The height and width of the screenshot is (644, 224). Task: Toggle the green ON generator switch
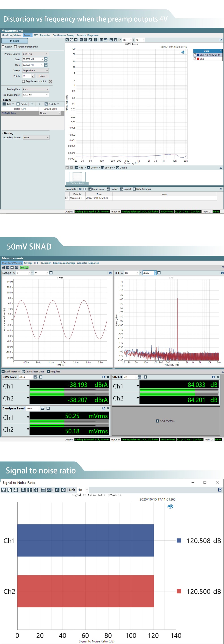pyautogui.click(x=24, y=268)
